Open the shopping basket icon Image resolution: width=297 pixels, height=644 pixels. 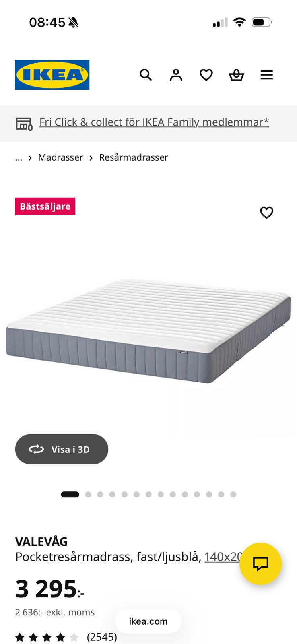[x=236, y=75]
